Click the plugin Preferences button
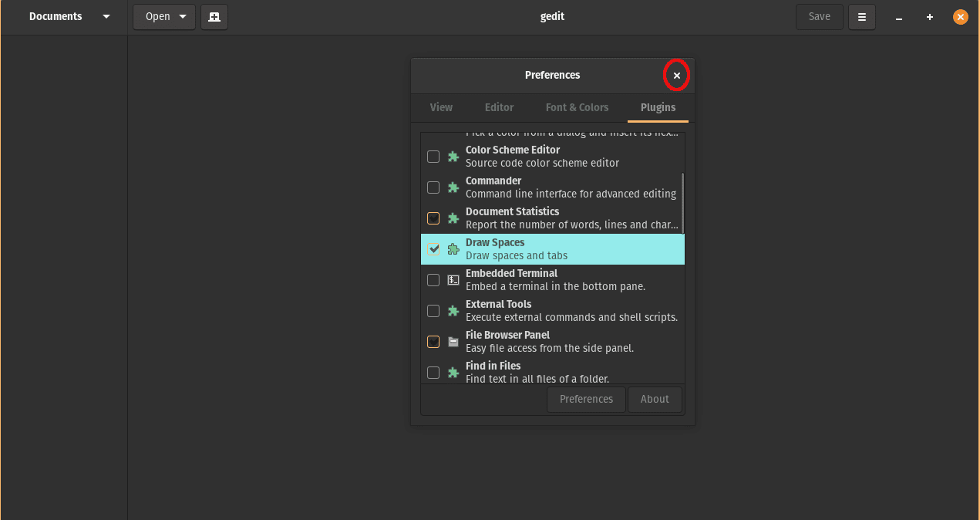 tap(586, 399)
